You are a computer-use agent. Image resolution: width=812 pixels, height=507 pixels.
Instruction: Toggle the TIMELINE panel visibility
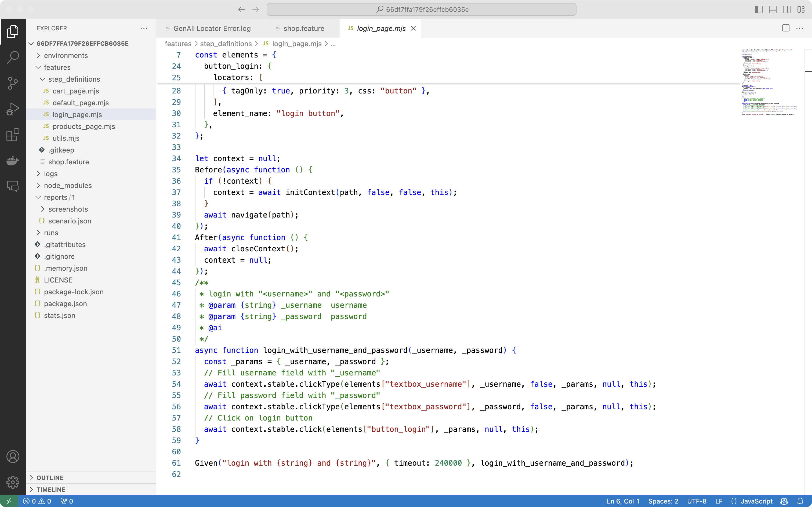click(31, 490)
